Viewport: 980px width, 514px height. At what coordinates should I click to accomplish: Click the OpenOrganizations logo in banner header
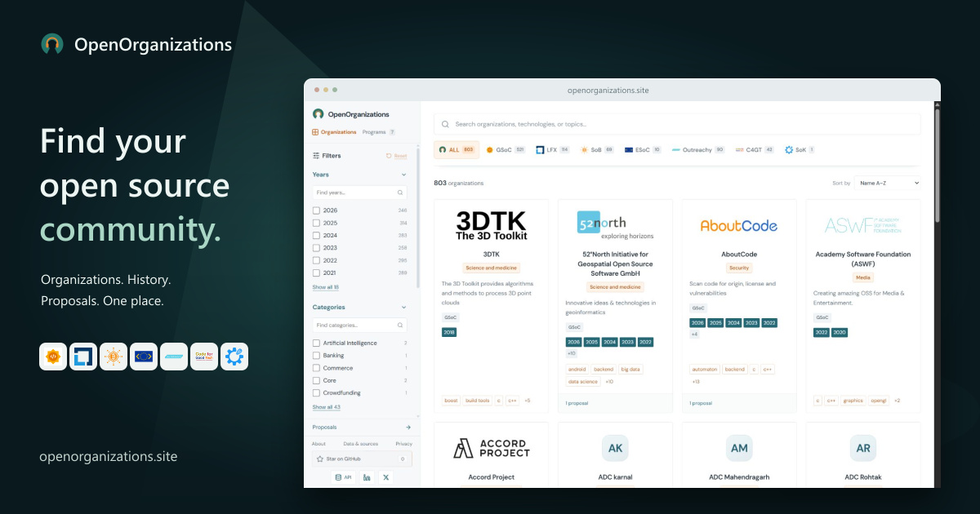pos(52,45)
